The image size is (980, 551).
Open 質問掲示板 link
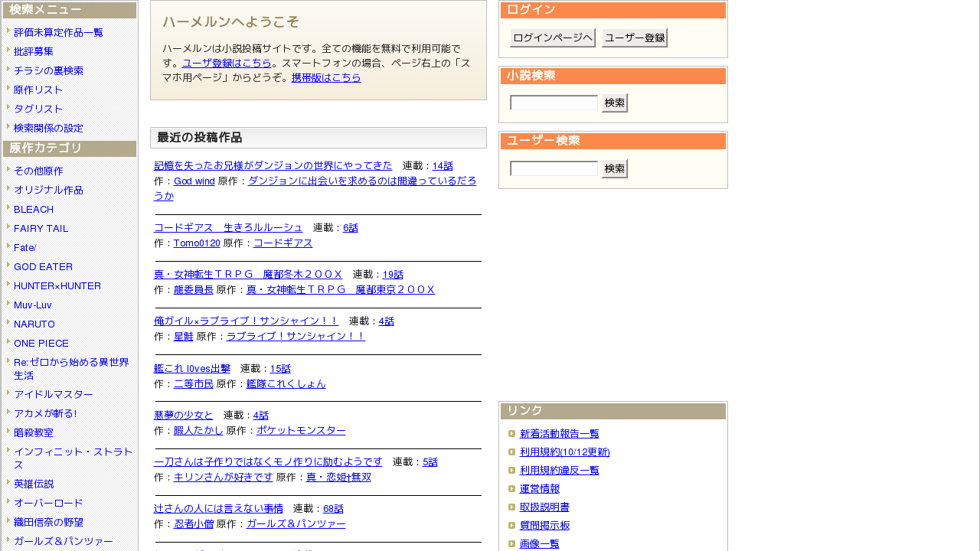click(544, 525)
